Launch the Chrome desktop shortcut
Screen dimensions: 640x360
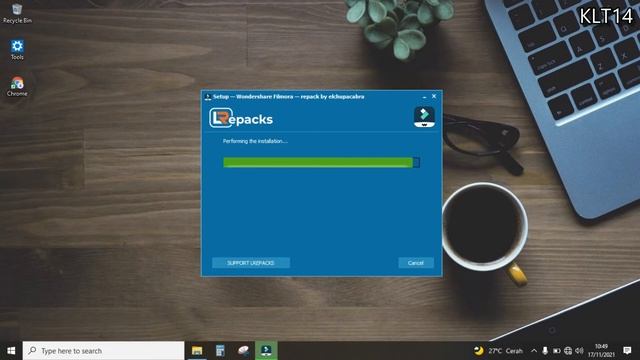[17, 86]
